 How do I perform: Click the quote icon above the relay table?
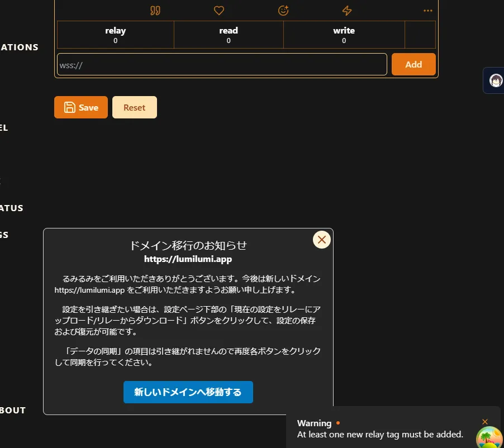coord(155,11)
